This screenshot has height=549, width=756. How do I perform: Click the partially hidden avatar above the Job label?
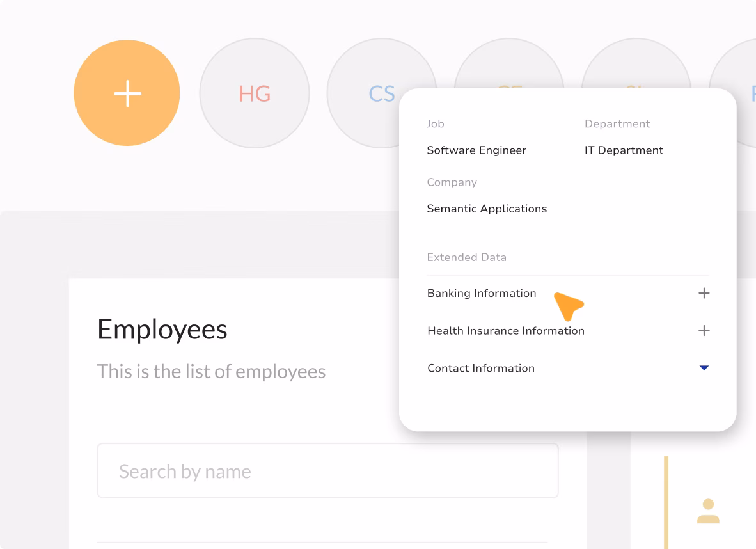point(508,64)
